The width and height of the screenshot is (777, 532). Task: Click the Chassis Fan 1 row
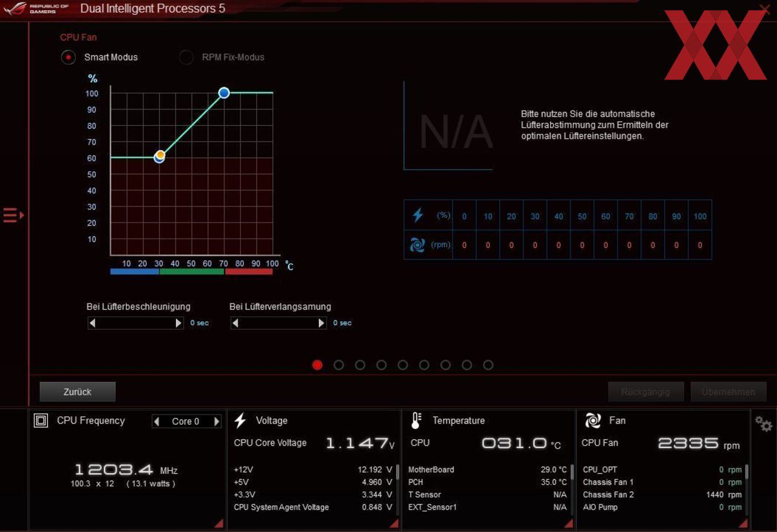(662, 482)
